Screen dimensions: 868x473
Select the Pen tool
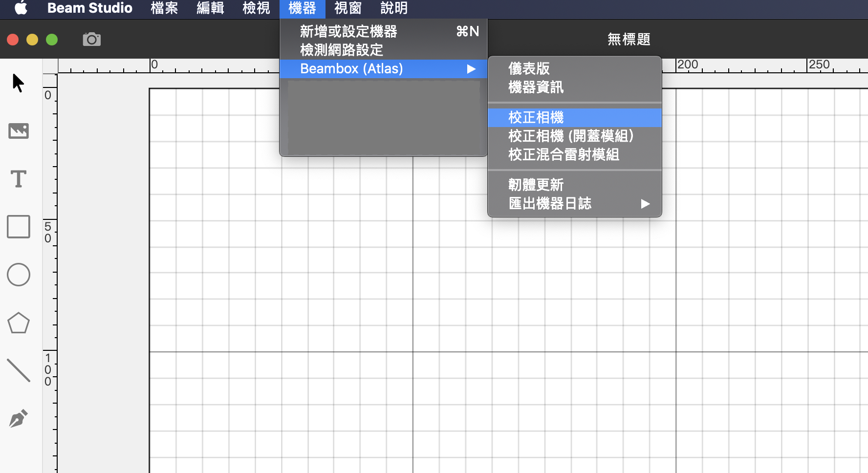tap(19, 418)
